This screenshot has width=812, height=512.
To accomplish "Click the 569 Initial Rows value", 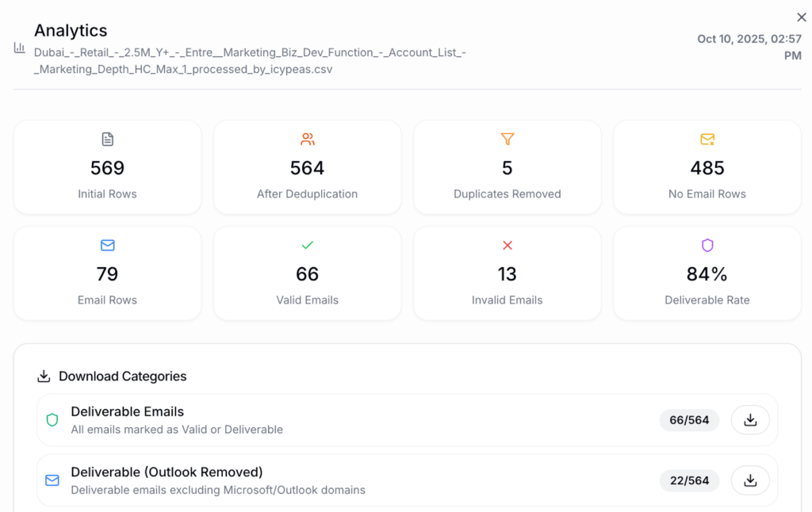I will (x=107, y=168).
